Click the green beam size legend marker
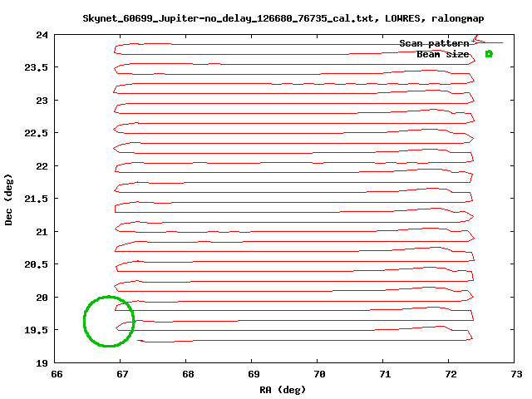 coord(489,54)
